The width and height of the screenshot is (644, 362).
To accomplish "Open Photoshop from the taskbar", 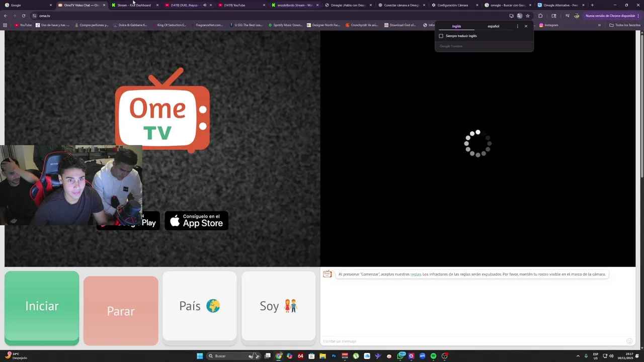I will point(334,356).
